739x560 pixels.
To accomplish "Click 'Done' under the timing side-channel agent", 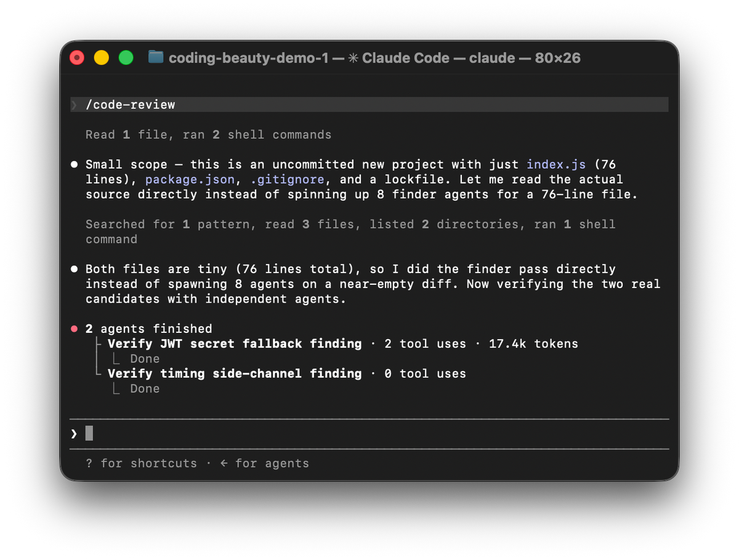I will pyautogui.click(x=145, y=388).
